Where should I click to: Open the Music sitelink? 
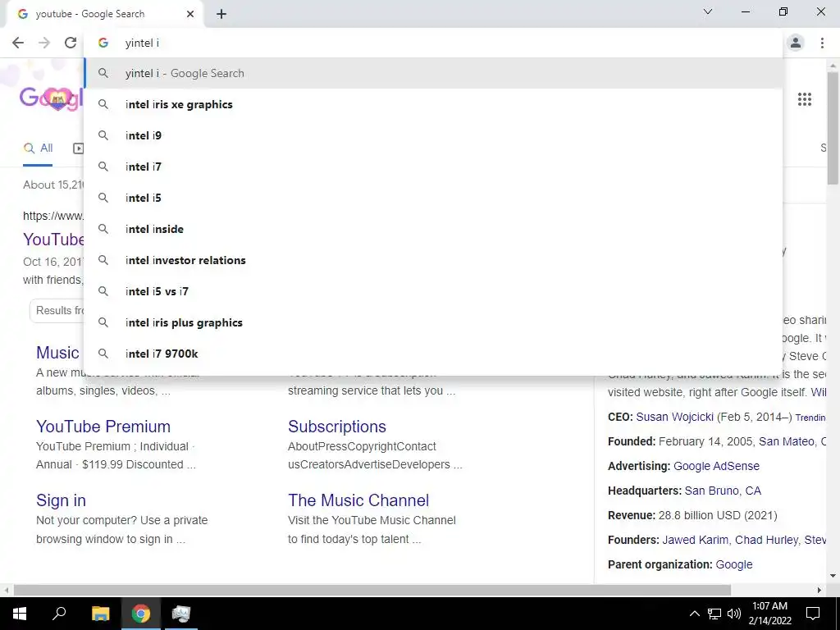(x=58, y=353)
